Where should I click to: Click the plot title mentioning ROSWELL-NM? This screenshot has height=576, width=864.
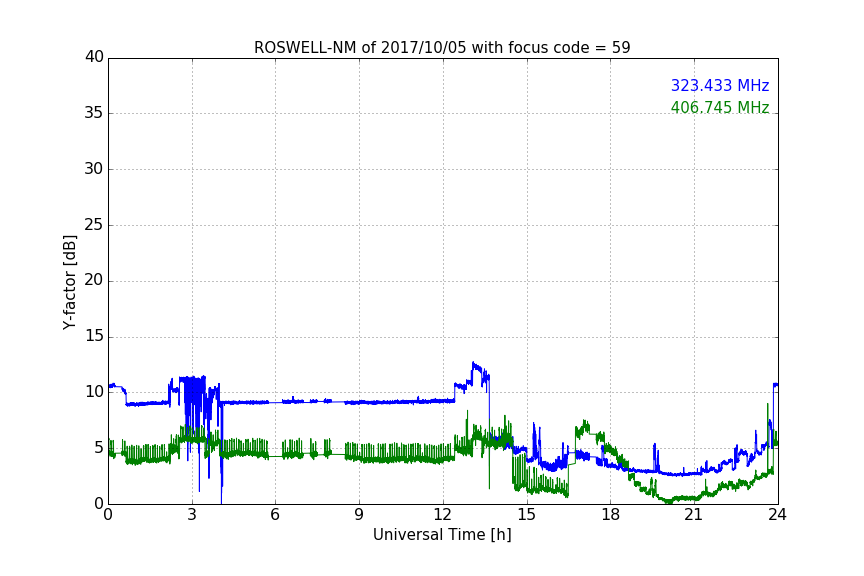[442, 48]
